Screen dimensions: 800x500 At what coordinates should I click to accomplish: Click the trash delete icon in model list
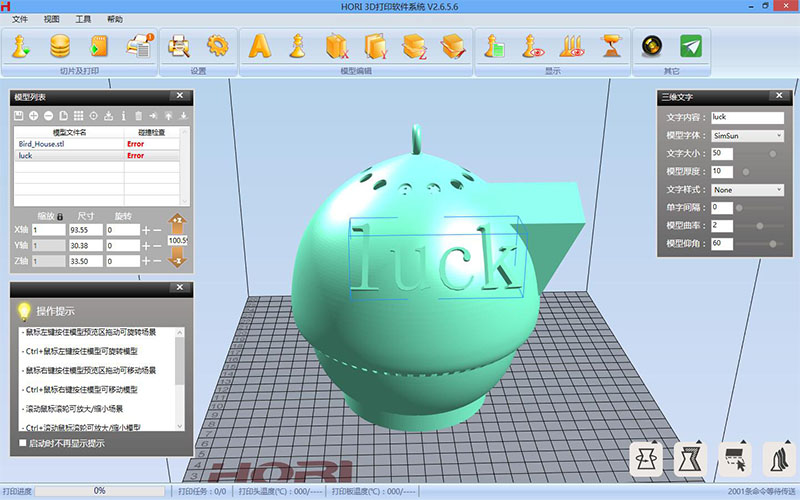coord(138,116)
